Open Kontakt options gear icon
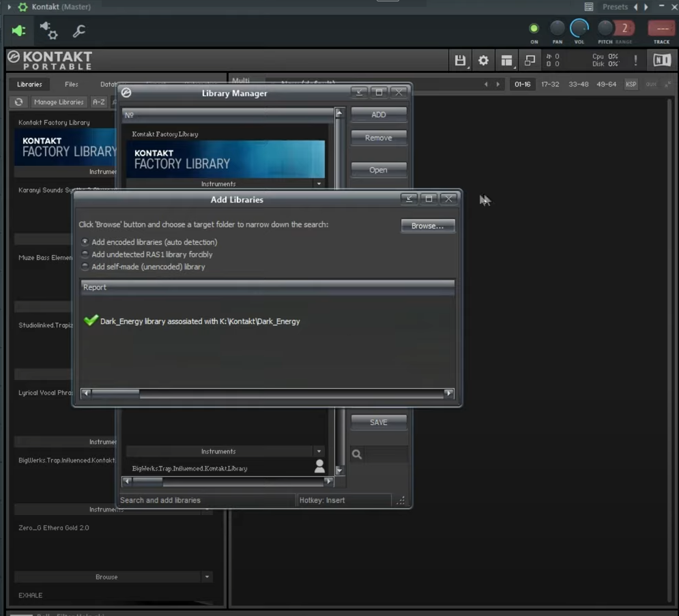Screen dimensions: 679x616 click(x=483, y=61)
